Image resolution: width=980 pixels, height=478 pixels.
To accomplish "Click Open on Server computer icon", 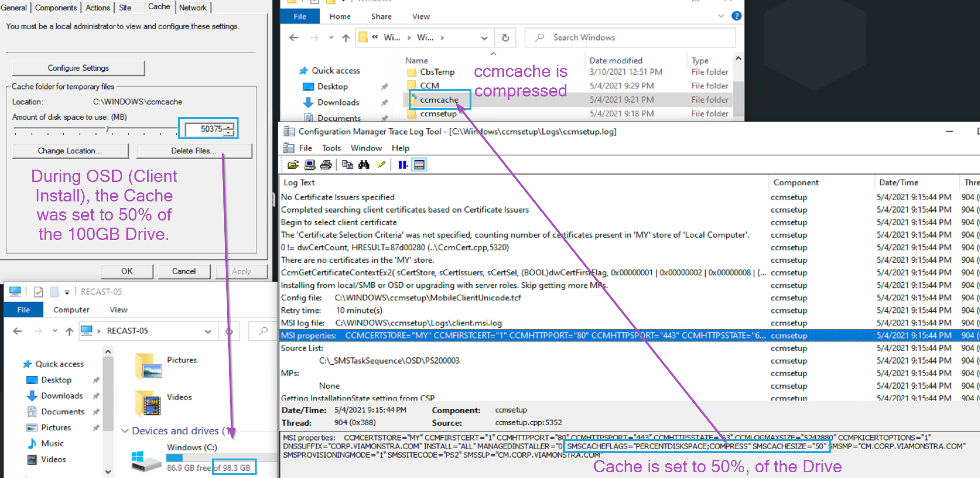I will (x=309, y=165).
